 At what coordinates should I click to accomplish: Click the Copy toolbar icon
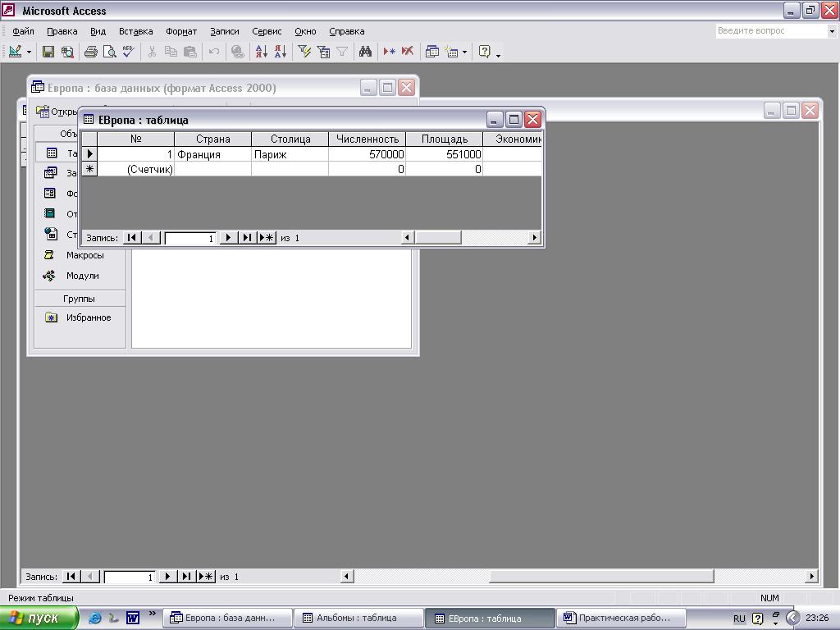tap(171, 52)
